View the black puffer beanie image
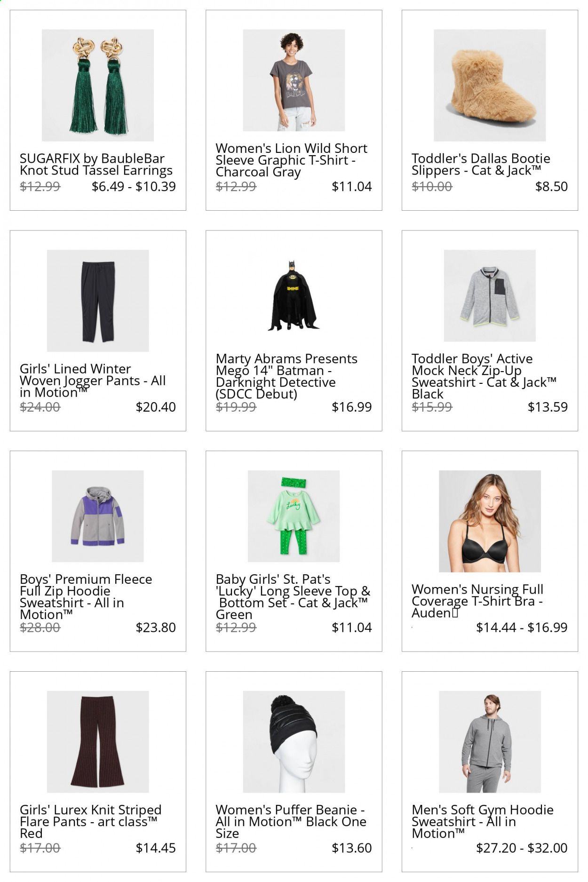The width and height of the screenshot is (588, 882). pos(294,742)
